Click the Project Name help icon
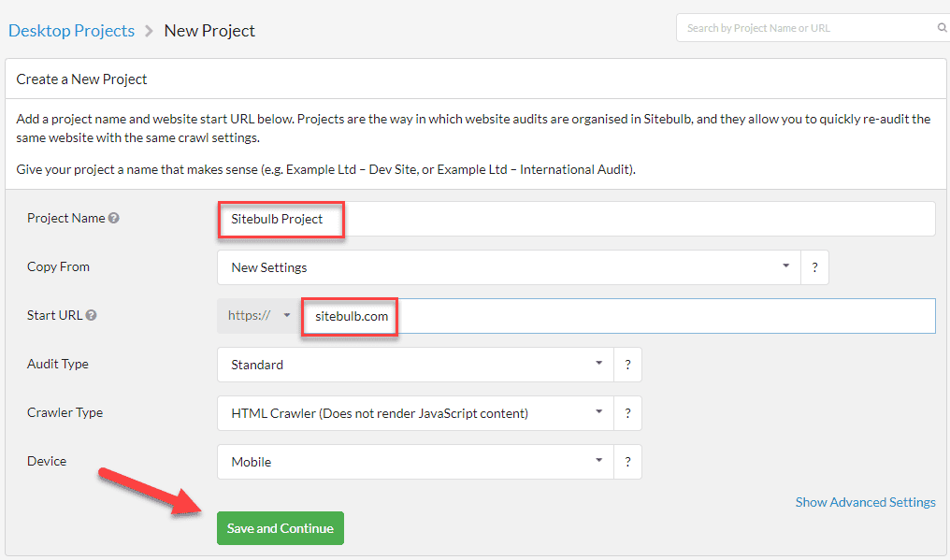The image size is (950, 560). pos(113,218)
